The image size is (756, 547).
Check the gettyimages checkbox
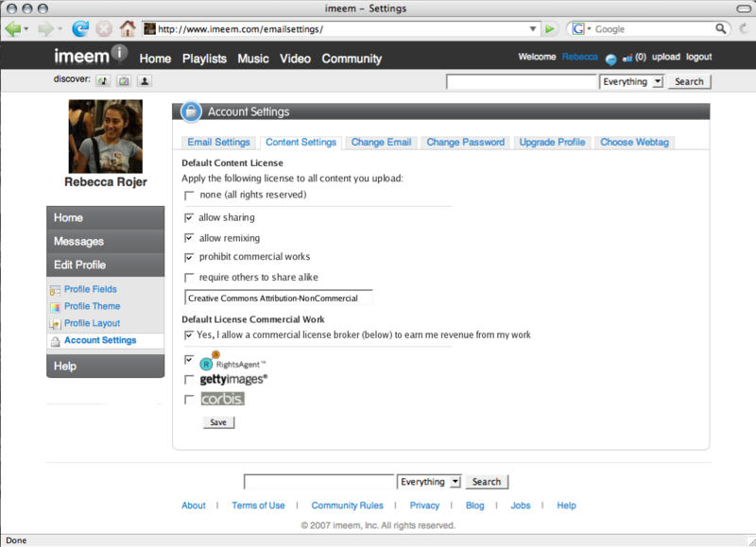point(190,380)
